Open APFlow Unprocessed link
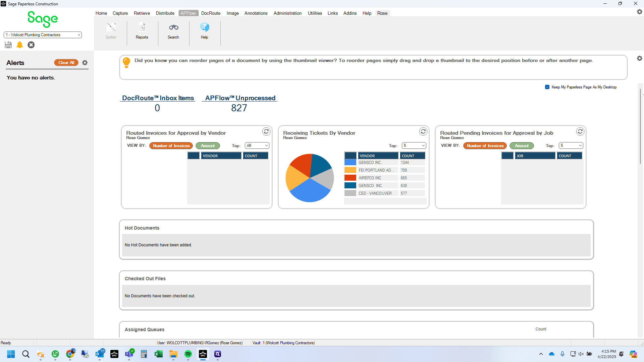 point(240,98)
